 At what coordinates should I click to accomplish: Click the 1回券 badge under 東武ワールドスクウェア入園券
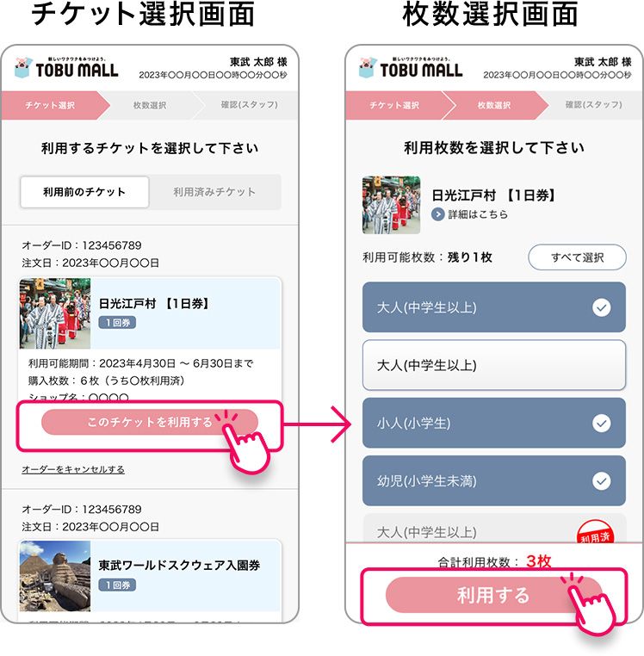click(117, 585)
